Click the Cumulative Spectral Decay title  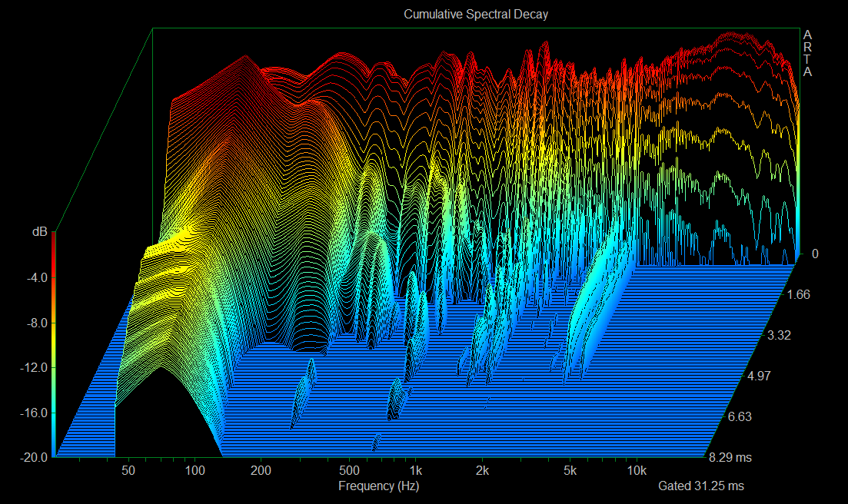[x=476, y=15]
